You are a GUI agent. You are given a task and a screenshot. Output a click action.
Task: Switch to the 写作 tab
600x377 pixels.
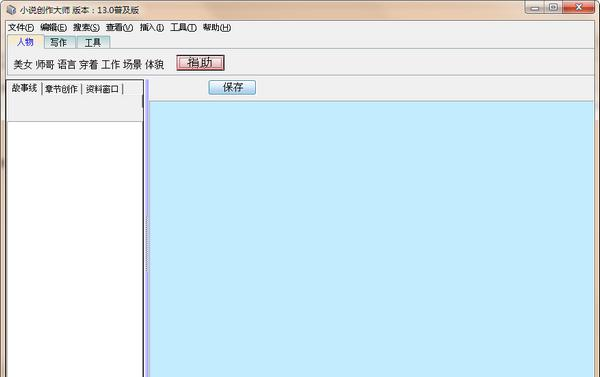(x=59, y=42)
